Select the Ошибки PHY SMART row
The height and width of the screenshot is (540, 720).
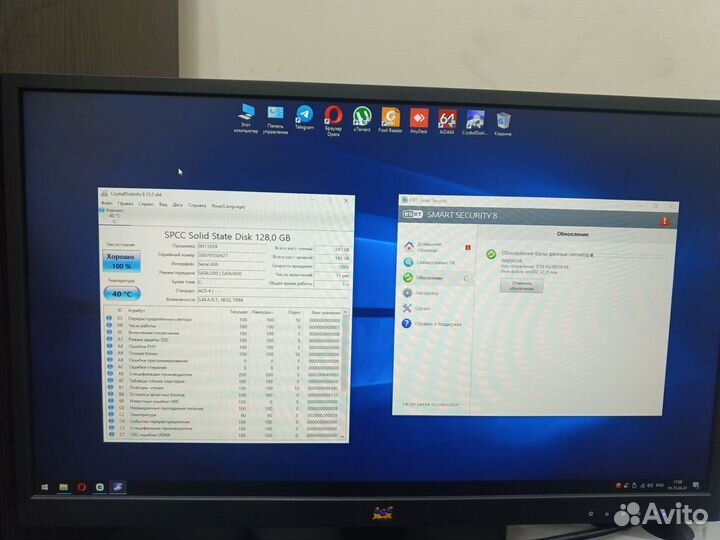pos(223,347)
